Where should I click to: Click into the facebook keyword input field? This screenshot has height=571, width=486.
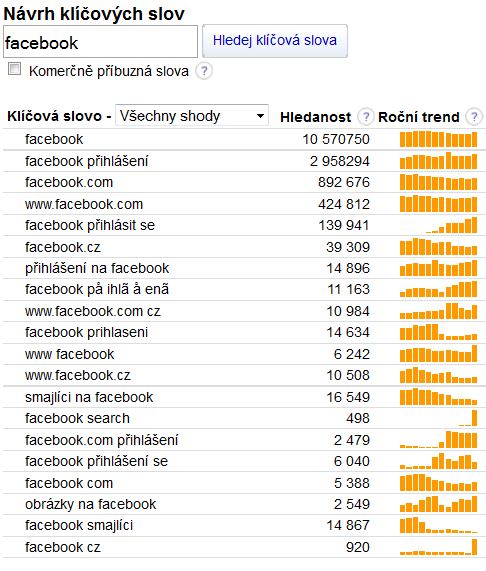(x=100, y=42)
